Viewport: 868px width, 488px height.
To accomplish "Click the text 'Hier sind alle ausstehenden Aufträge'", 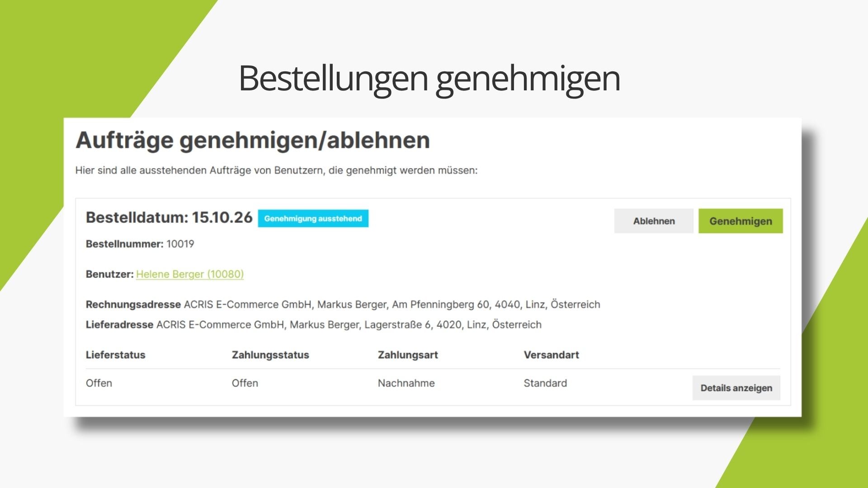I will (164, 170).
